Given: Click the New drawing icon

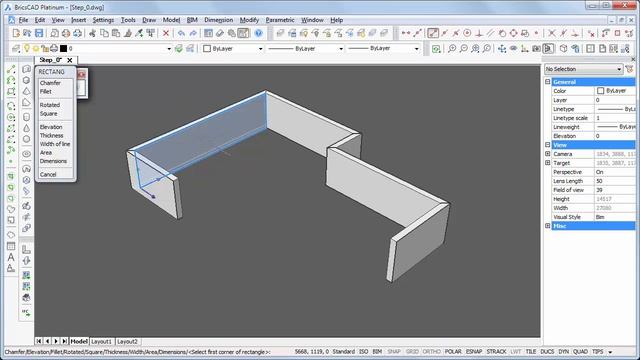Looking at the screenshot, I should 16,33.
